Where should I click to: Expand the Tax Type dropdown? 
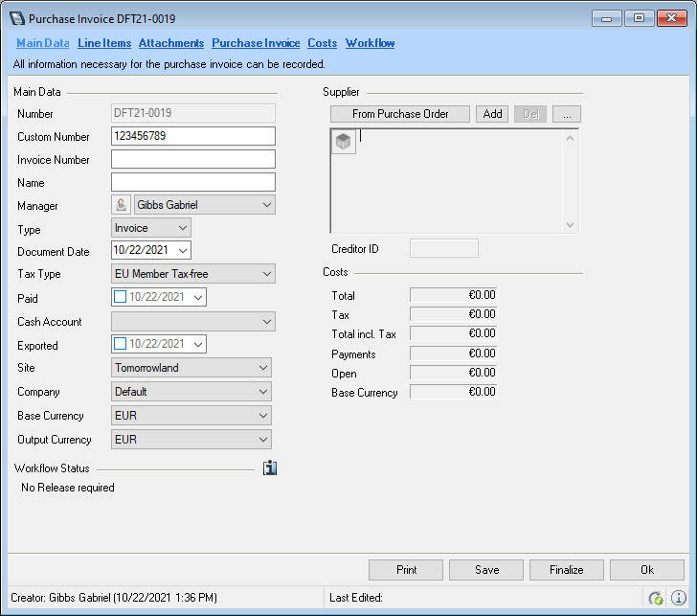click(265, 275)
